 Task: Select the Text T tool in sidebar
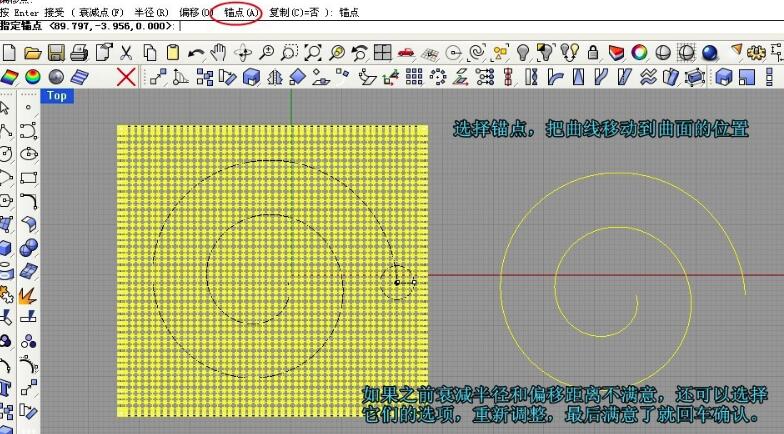click(x=5, y=388)
